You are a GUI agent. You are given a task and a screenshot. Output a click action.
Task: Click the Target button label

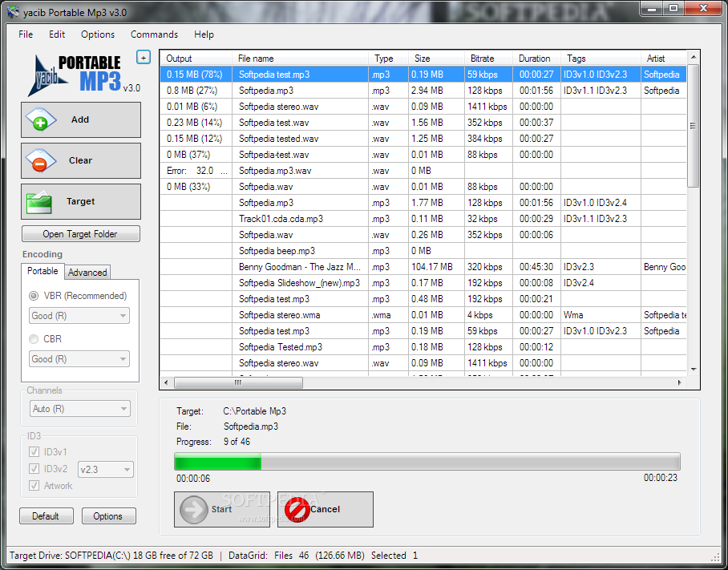tap(80, 201)
